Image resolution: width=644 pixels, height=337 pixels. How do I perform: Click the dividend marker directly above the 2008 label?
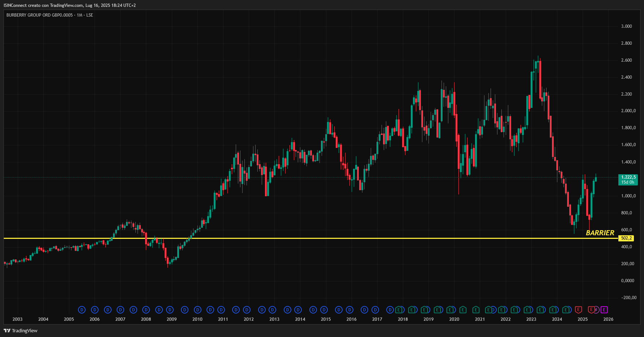146,310
